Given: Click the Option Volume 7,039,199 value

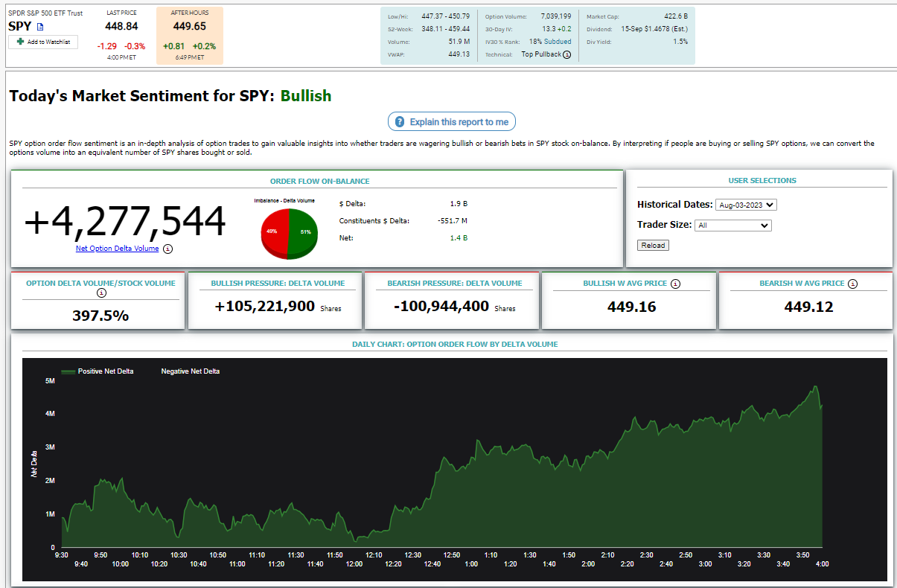Looking at the screenshot, I should (x=555, y=16).
